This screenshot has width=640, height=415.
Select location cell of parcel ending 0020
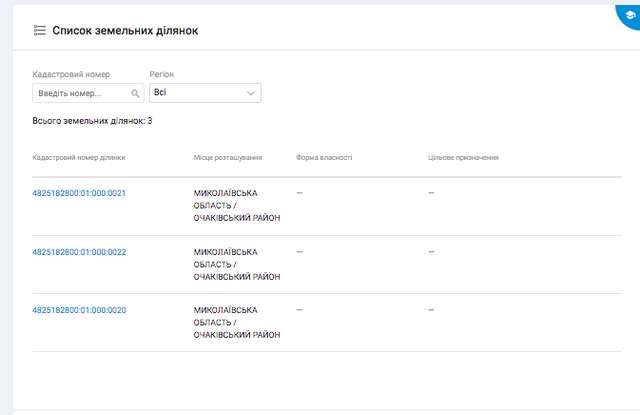237,322
